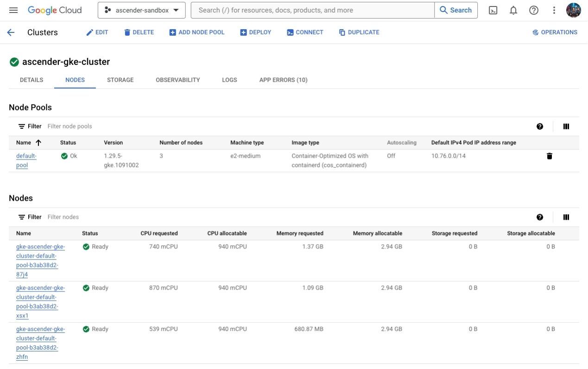This screenshot has width=588, height=369.
Task: Click the Add Node Pool button
Action: (x=197, y=32)
